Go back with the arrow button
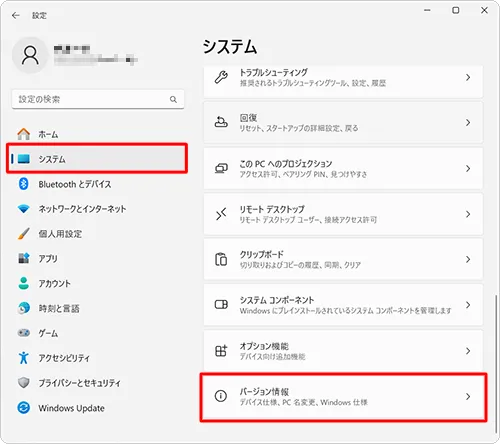 point(16,15)
